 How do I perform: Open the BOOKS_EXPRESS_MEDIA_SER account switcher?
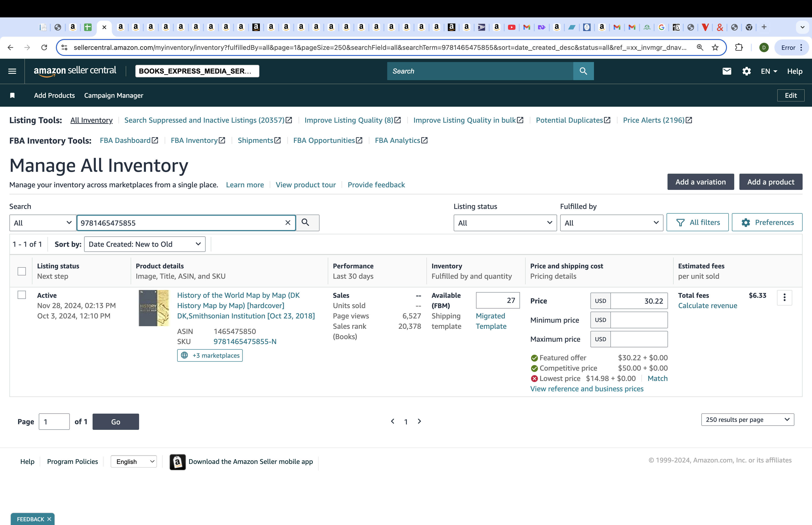(x=197, y=71)
